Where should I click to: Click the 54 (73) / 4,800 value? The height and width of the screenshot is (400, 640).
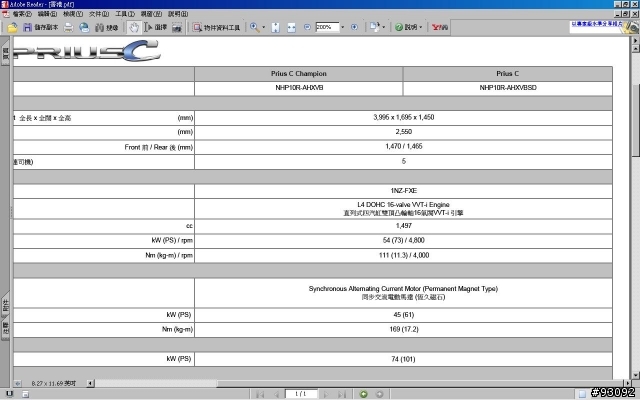(x=404, y=240)
